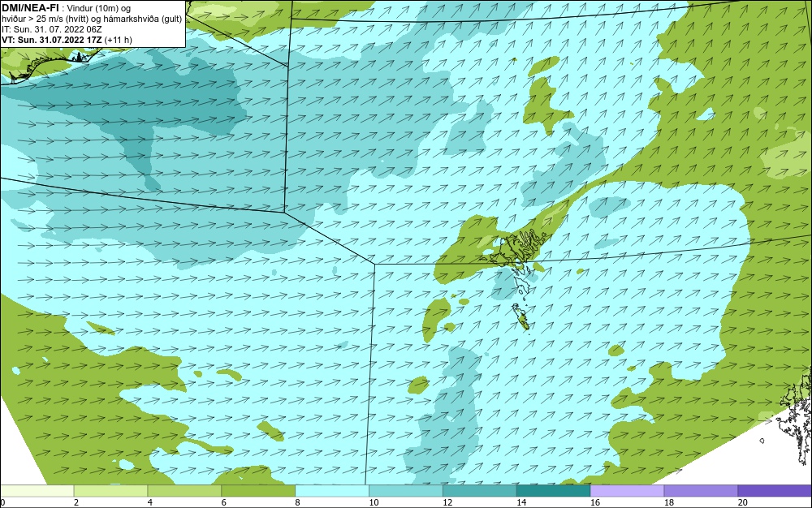Click the '(+11 h)' forecast offset text
This screenshot has height=508, width=812.
coord(118,40)
